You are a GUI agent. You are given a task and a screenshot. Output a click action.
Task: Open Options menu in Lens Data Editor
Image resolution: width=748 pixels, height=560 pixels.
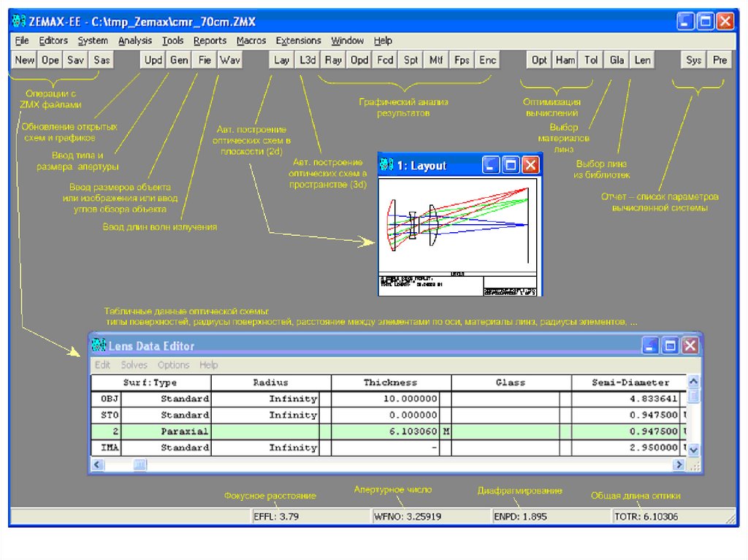[x=173, y=365]
